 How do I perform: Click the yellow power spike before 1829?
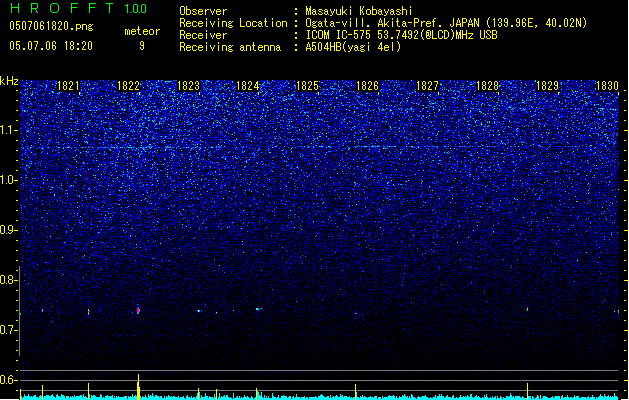click(528, 391)
